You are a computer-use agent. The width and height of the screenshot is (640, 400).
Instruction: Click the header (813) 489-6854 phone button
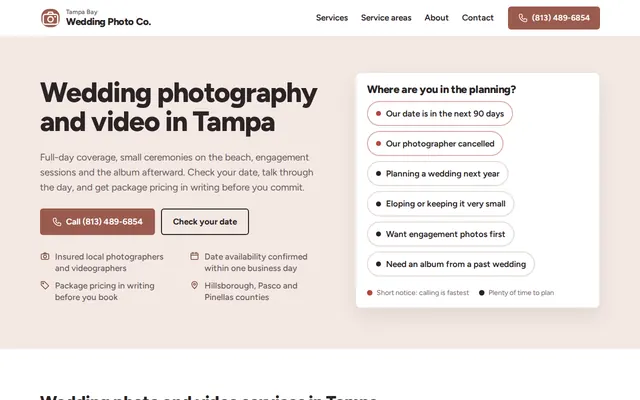coord(554,18)
